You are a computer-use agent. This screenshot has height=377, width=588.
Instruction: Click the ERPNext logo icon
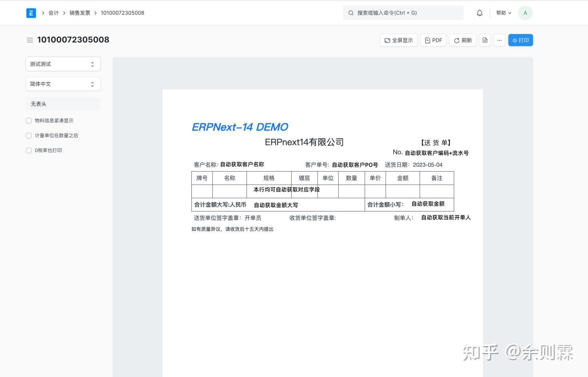tap(31, 13)
